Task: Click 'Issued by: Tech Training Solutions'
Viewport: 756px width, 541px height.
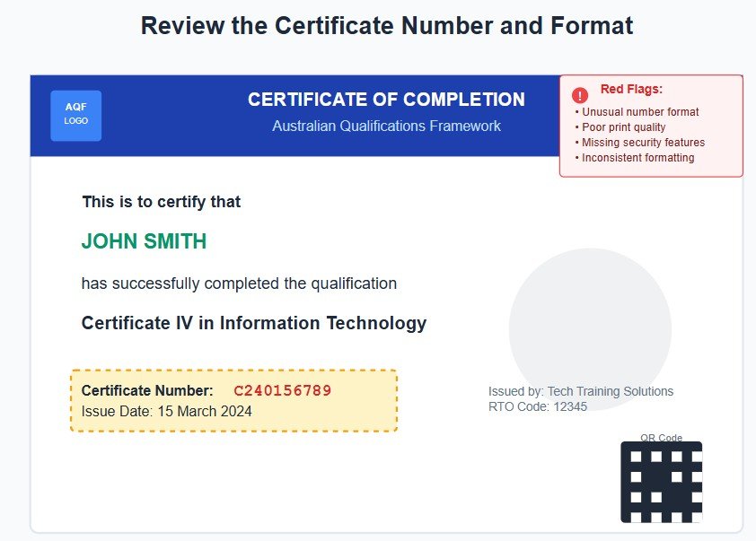Action: tap(581, 391)
